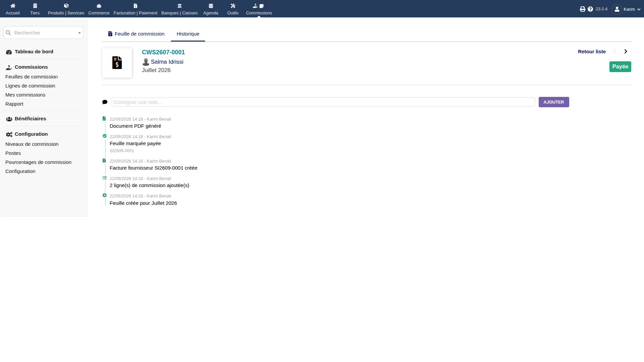The height and width of the screenshot is (362, 644).
Task: Follow the Retour liste link
Action: pyautogui.click(x=592, y=52)
